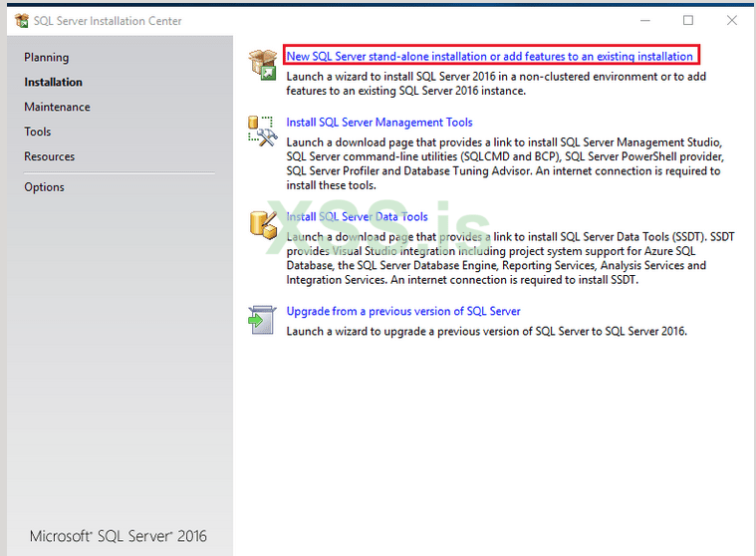Maximize the Installation Center window
The width and height of the screenshot is (756, 556).
coord(688,21)
